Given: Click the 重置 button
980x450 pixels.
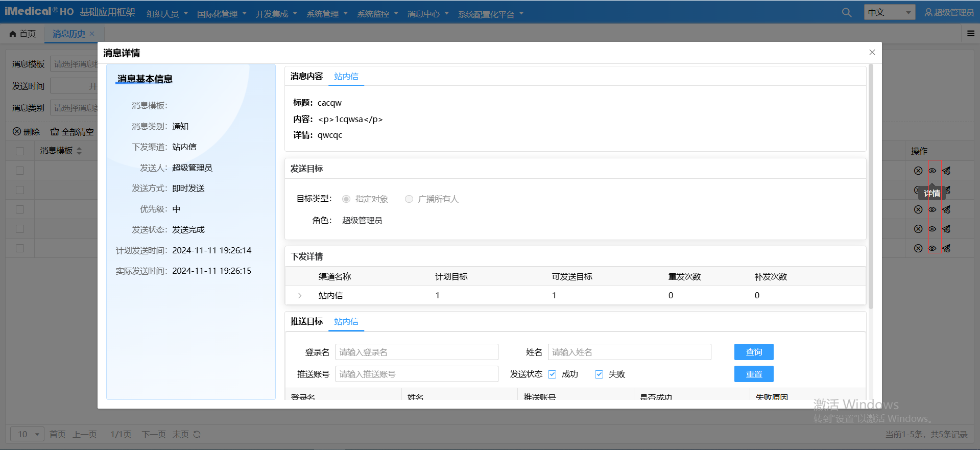Looking at the screenshot, I should pos(753,374).
